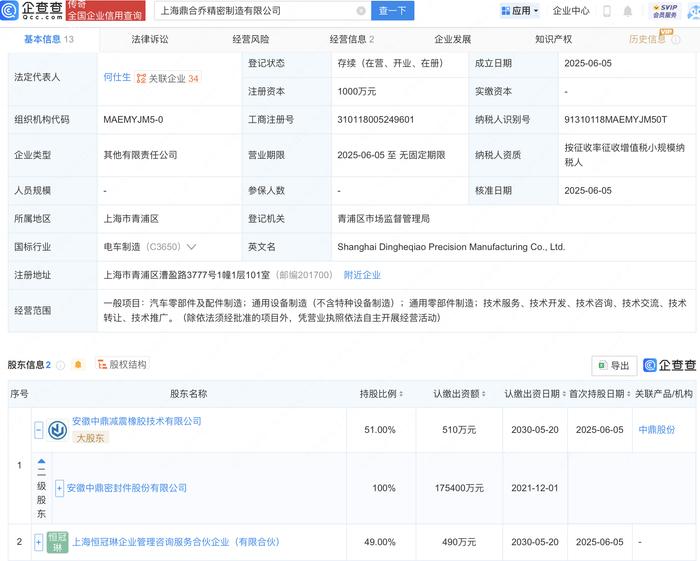
Task: Expand 安徽中鼎密封件股份有限公司 plus toggle
Action: click(59, 488)
